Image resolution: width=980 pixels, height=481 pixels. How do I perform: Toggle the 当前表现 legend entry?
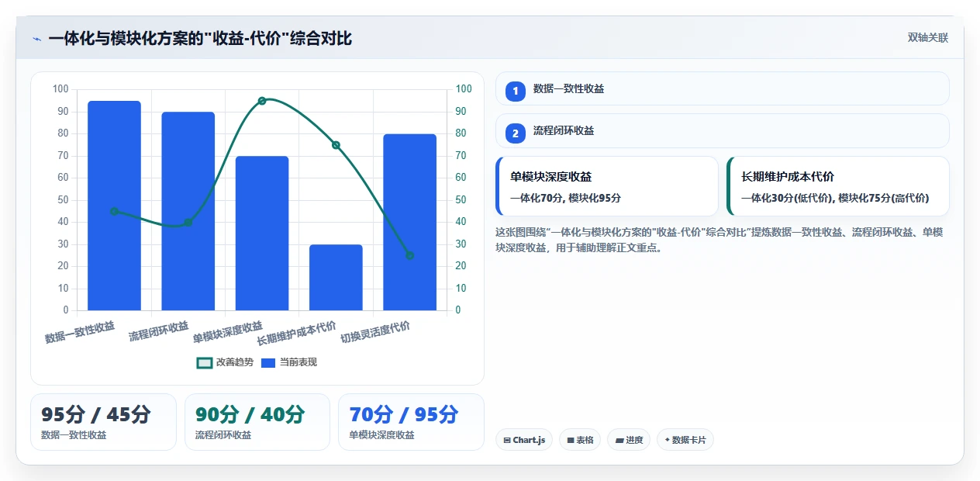[x=289, y=362]
